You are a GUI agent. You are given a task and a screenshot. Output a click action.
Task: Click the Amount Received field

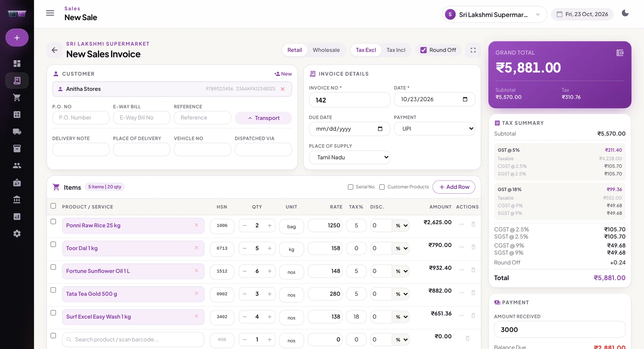pyautogui.click(x=560, y=329)
